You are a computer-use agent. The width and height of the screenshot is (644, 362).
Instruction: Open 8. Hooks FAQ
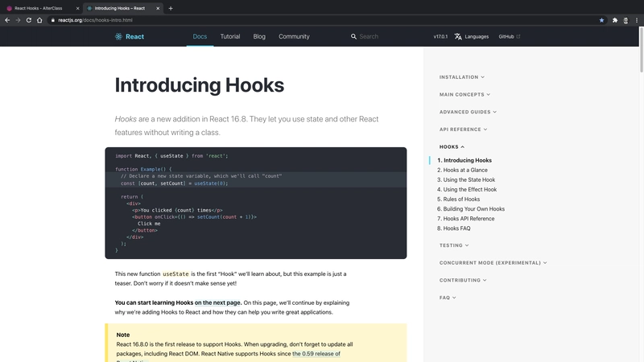[454, 228]
